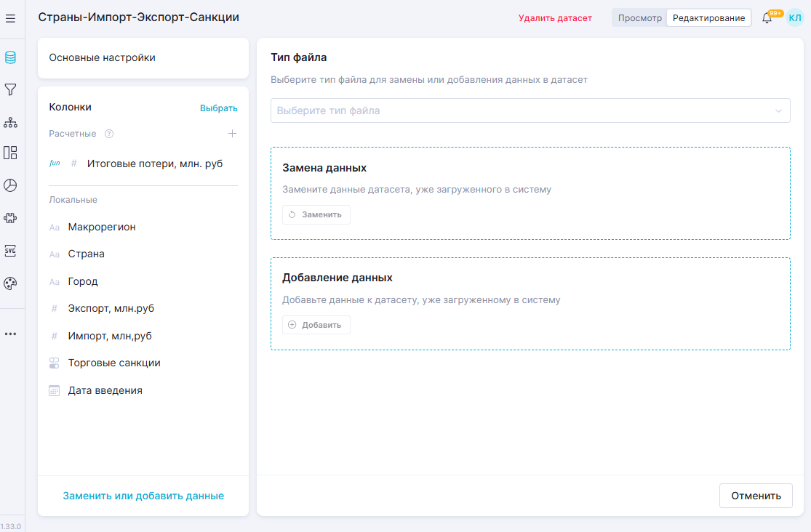
Task: Open the puzzle piece plugins icon
Action: 10,217
